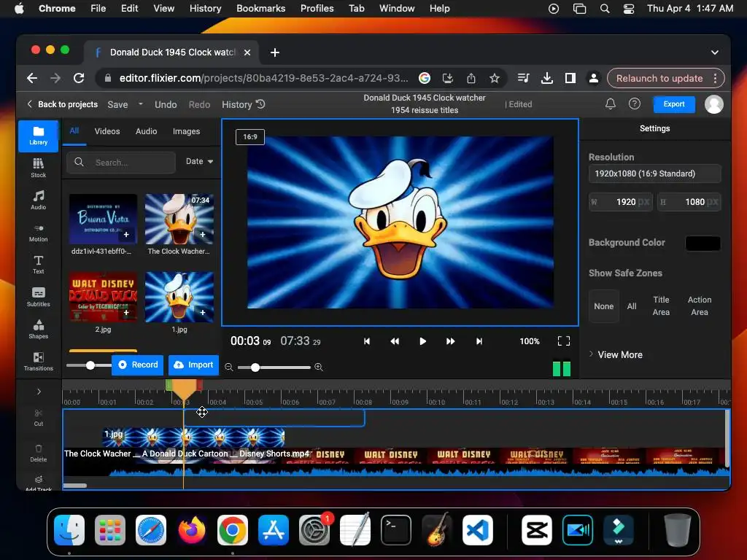The width and height of the screenshot is (747, 560).
Task: Zoom in the timeline with plus magnifier
Action: pyautogui.click(x=318, y=367)
